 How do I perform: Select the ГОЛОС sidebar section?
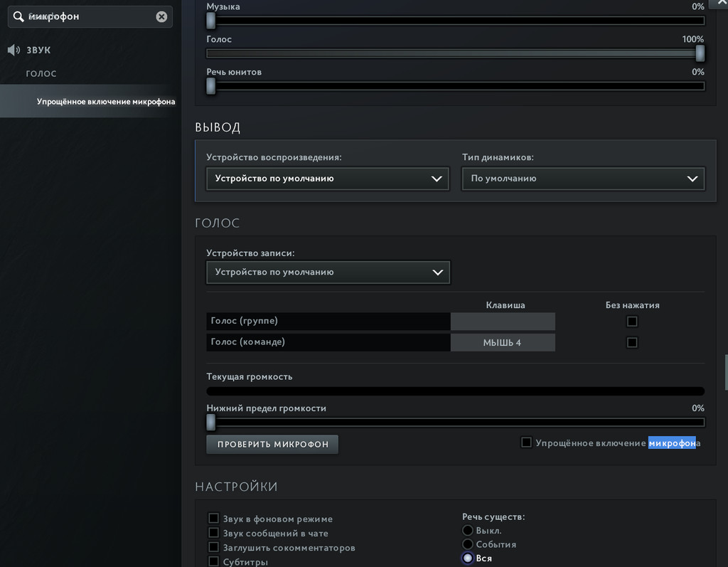(41, 73)
